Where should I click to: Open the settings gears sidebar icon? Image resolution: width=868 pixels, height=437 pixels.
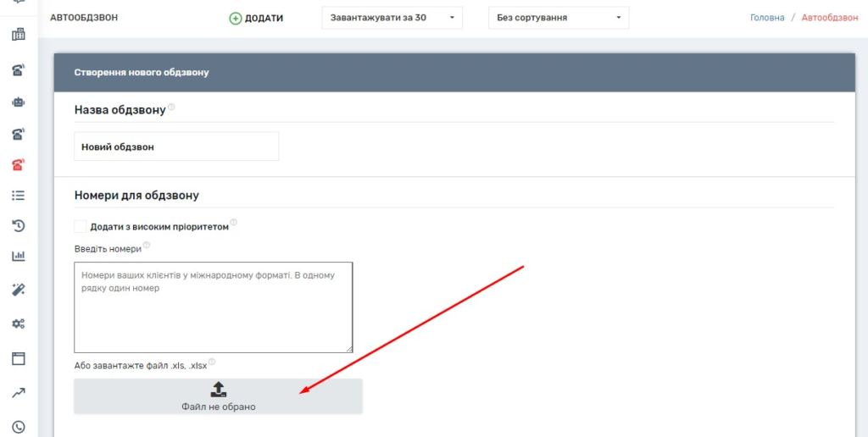(18, 324)
